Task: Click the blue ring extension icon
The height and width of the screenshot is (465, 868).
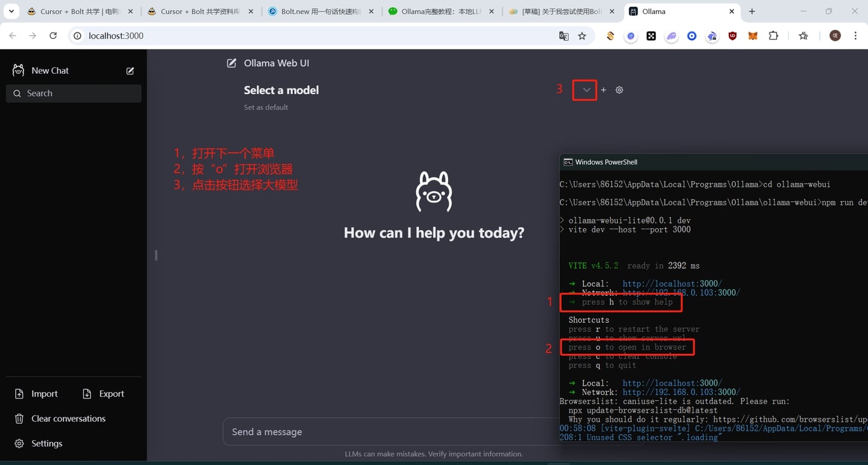Action: [692, 36]
